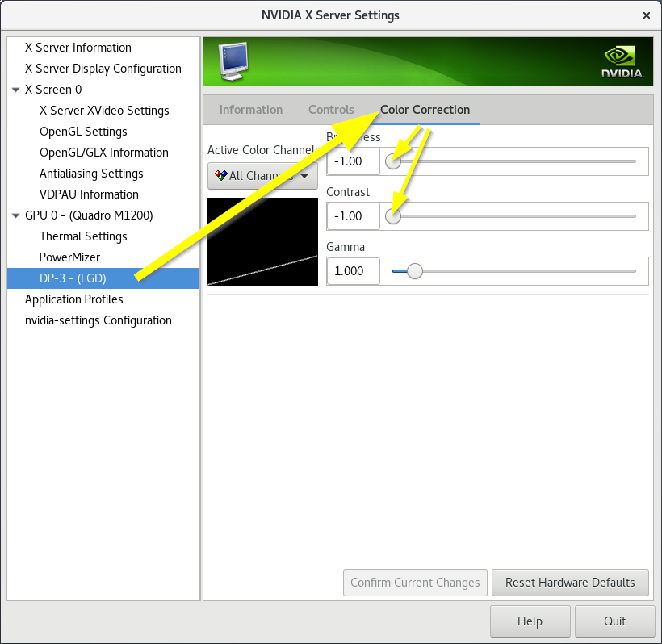This screenshot has height=644, width=662.
Task: Focus the Gamma value input field
Action: pyautogui.click(x=353, y=271)
